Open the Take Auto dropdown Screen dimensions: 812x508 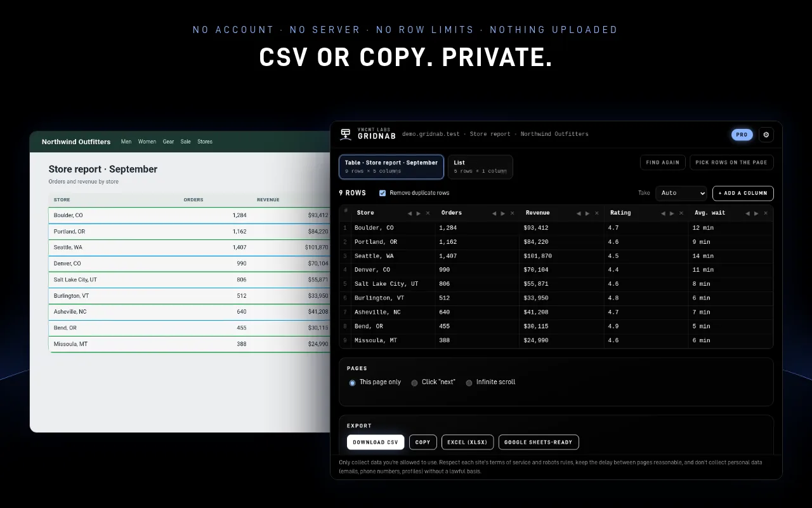tap(681, 193)
